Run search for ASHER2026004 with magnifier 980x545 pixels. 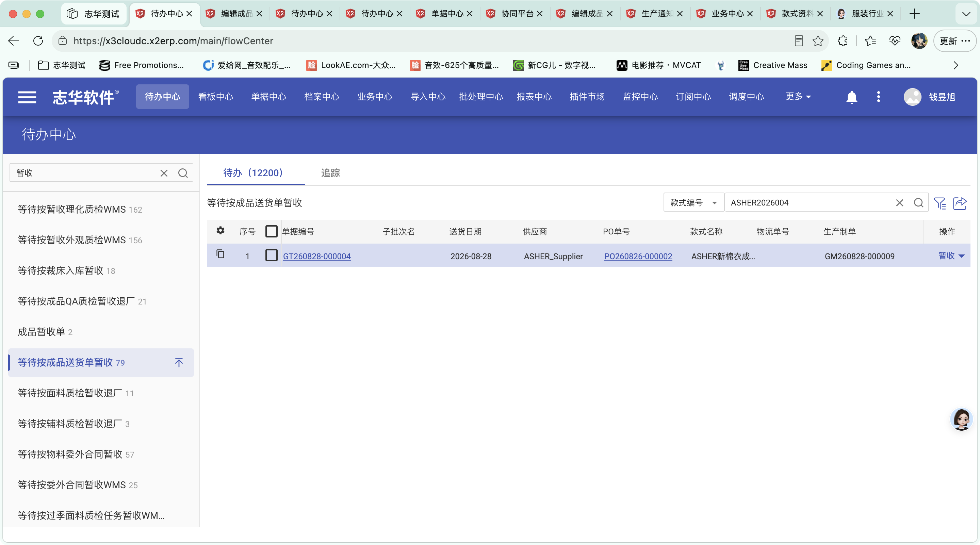click(918, 203)
